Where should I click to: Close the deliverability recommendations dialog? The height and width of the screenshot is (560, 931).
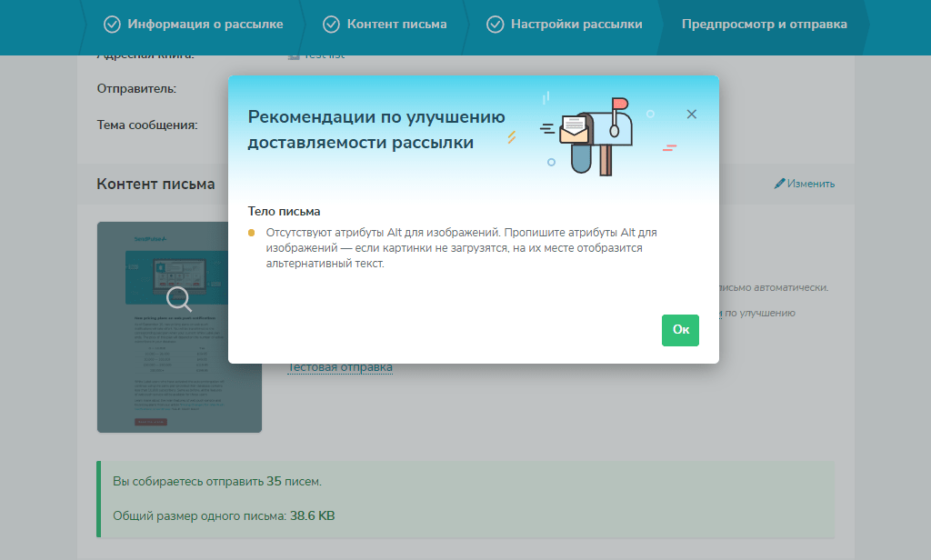[x=691, y=114]
